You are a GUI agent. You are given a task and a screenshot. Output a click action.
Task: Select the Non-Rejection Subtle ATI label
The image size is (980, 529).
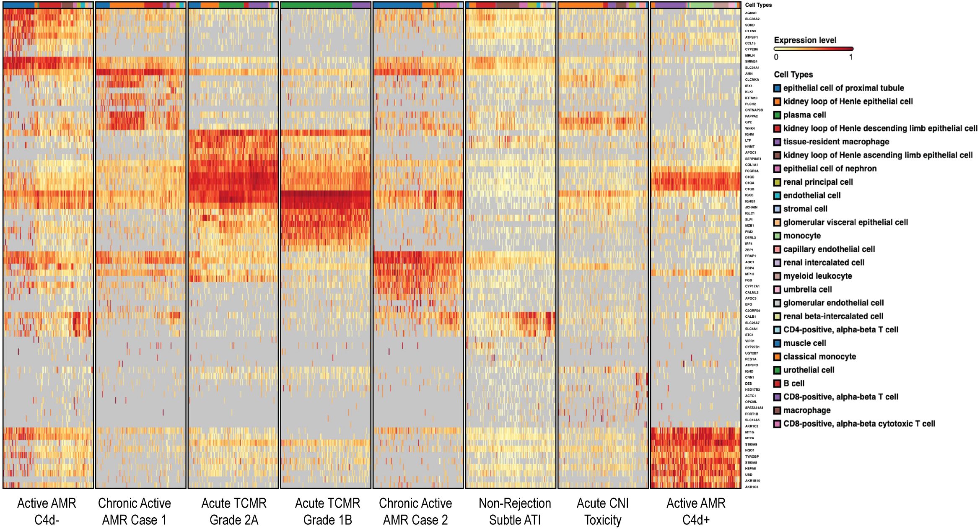click(x=515, y=511)
